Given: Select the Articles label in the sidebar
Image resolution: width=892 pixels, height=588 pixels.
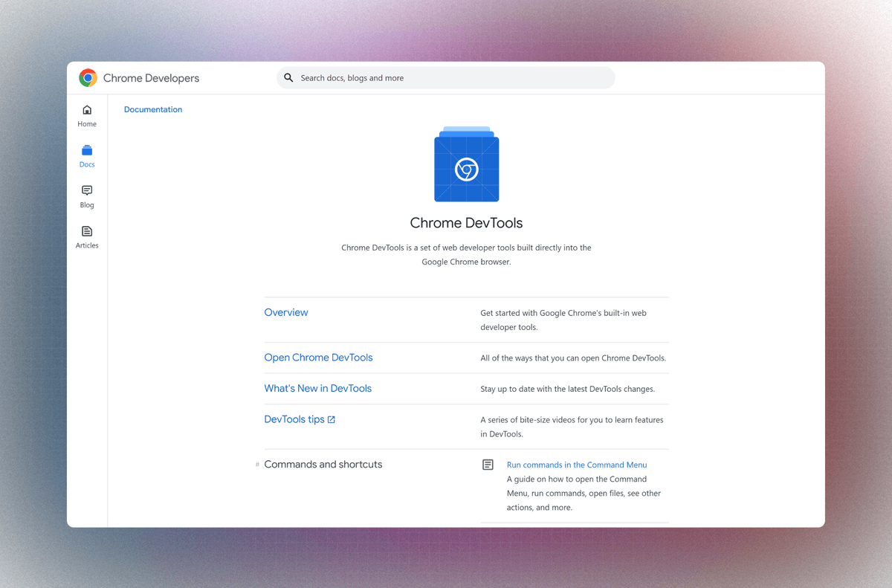Looking at the screenshot, I should tap(87, 245).
